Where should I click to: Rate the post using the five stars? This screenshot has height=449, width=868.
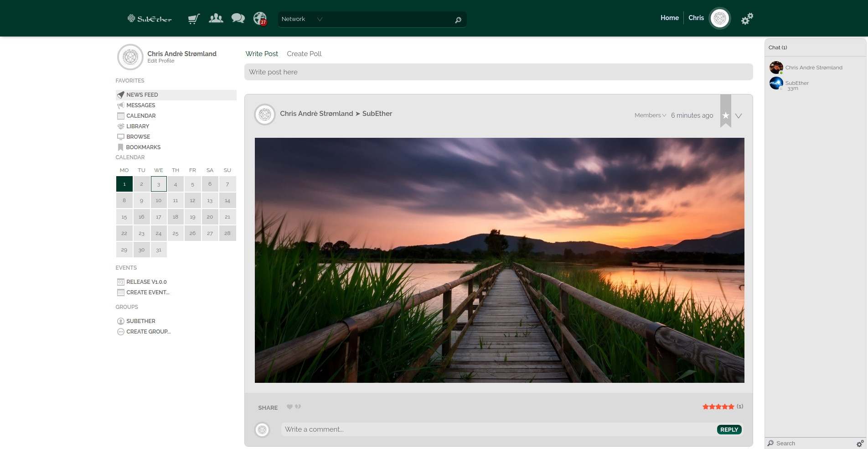click(x=718, y=407)
